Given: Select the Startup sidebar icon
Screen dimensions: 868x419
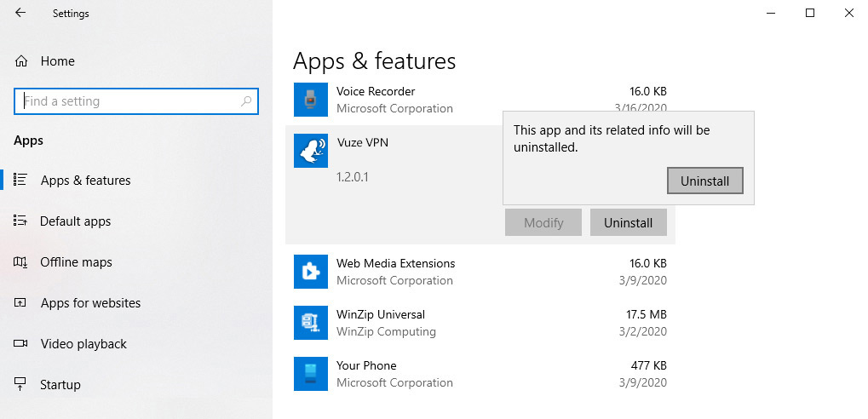Looking at the screenshot, I should [x=20, y=383].
